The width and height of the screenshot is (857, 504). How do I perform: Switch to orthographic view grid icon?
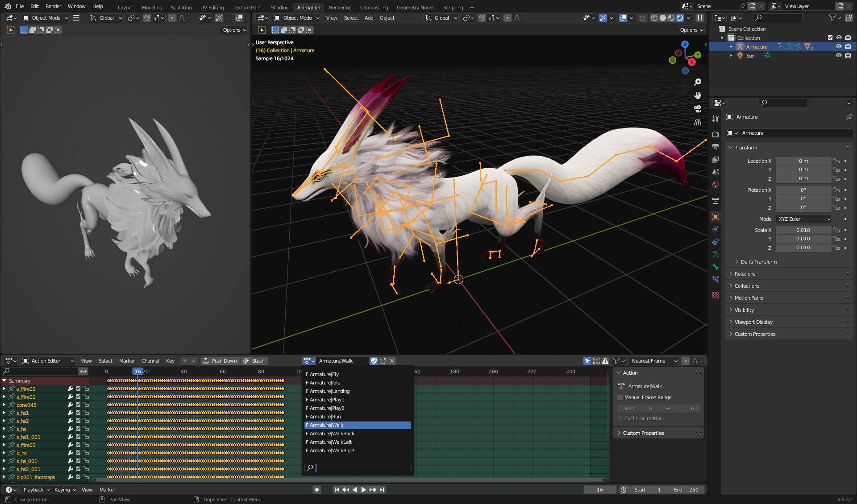click(x=698, y=122)
